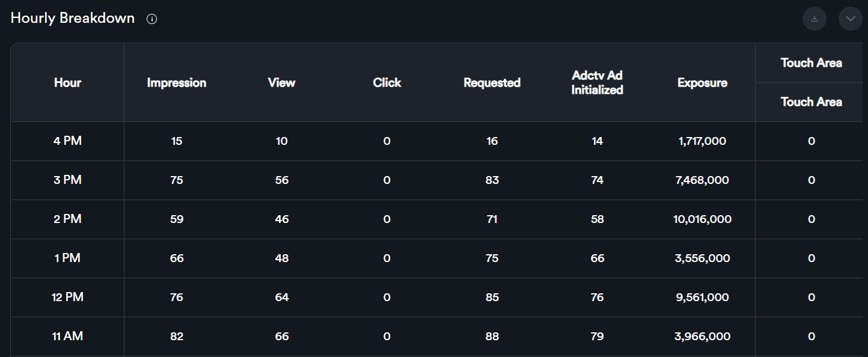The width and height of the screenshot is (868, 357).
Task: Click the top Touch Area group header
Action: pyautogui.click(x=811, y=63)
